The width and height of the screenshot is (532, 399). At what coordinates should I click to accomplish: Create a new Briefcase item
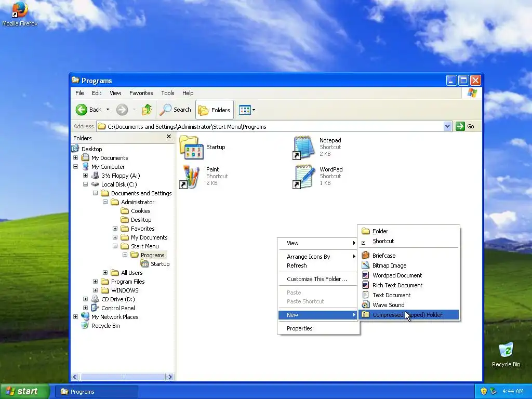point(408,256)
